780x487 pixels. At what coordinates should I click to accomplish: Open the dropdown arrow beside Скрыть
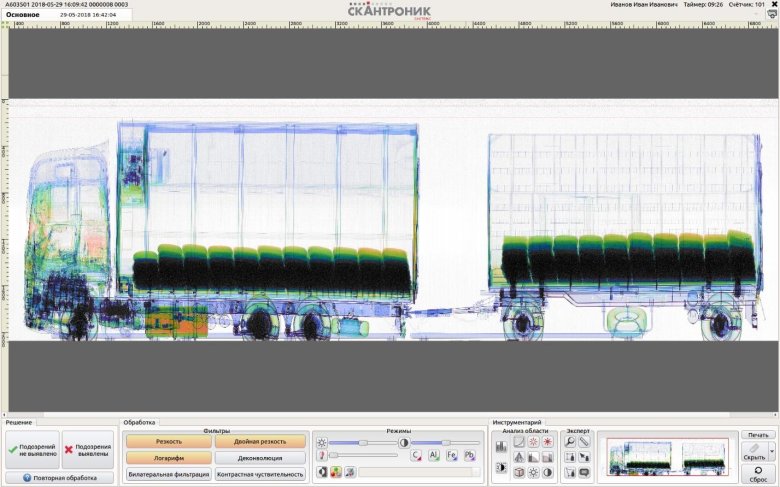click(x=772, y=452)
